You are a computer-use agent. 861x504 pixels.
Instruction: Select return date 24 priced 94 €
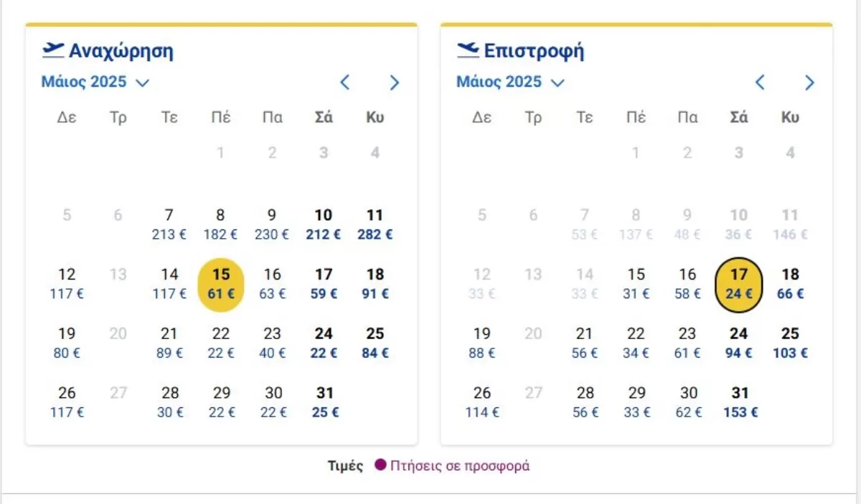coord(739,343)
